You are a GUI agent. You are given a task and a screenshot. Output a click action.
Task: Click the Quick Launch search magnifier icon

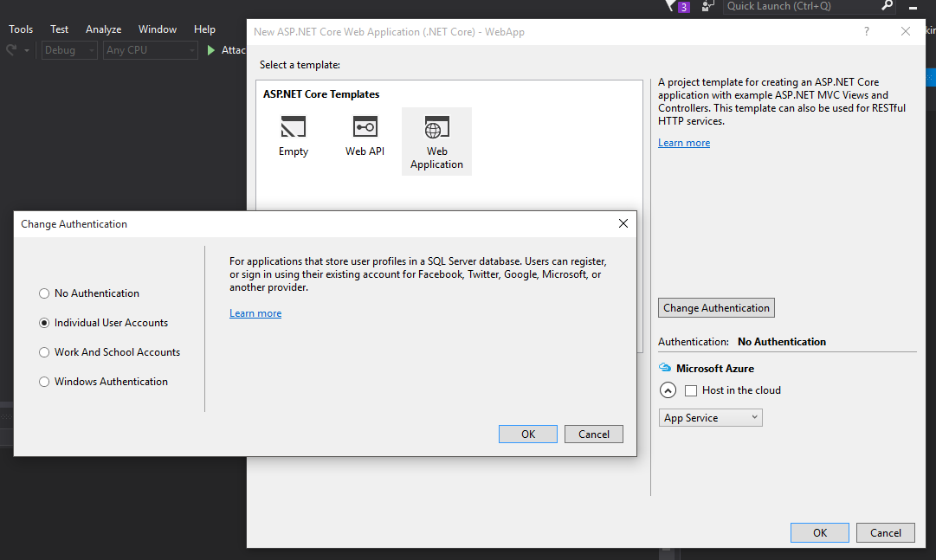click(887, 6)
